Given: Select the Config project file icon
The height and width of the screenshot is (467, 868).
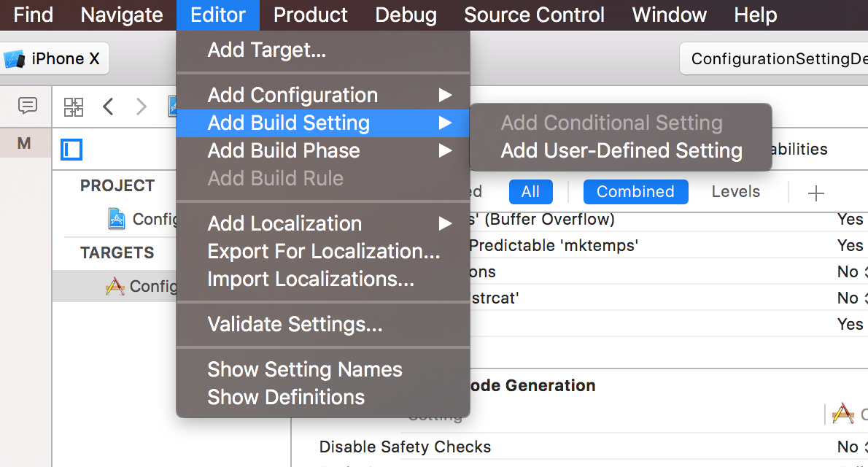Looking at the screenshot, I should click(116, 219).
